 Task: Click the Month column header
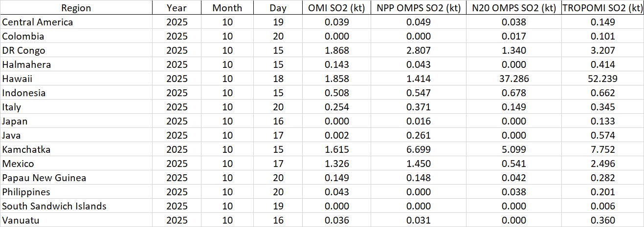[x=227, y=8]
